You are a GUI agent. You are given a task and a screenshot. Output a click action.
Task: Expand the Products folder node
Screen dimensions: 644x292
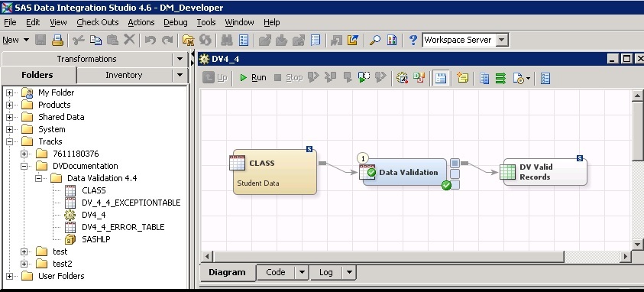click(x=9, y=105)
